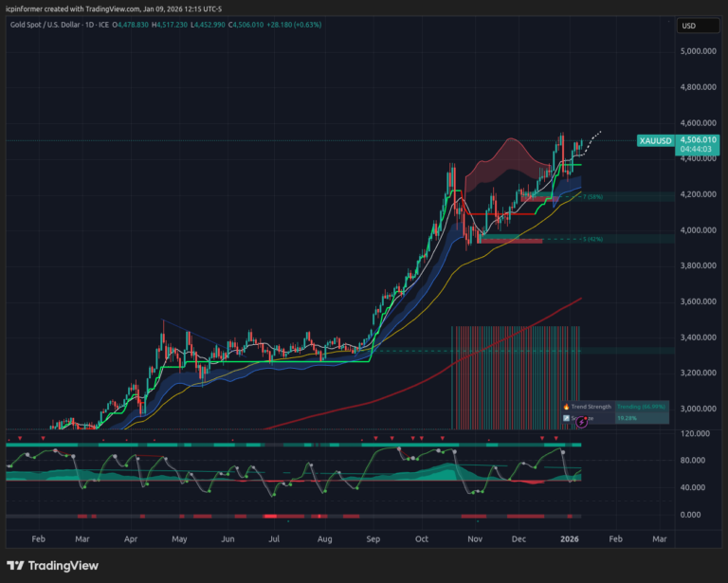Image resolution: width=728 pixels, height=583 pixels.
Task: Click the arrow icon in the Squeeze row
Action: 566,417
